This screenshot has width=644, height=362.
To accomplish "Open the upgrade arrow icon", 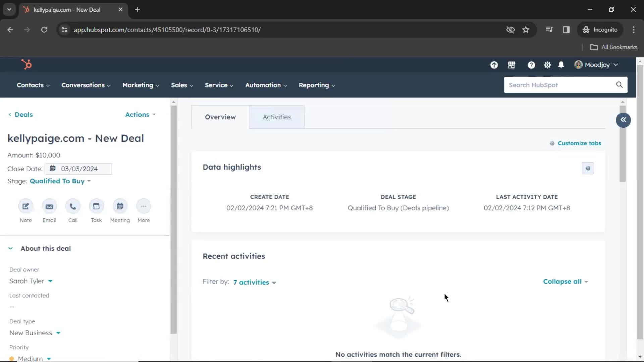I will (x=494, y=65).
